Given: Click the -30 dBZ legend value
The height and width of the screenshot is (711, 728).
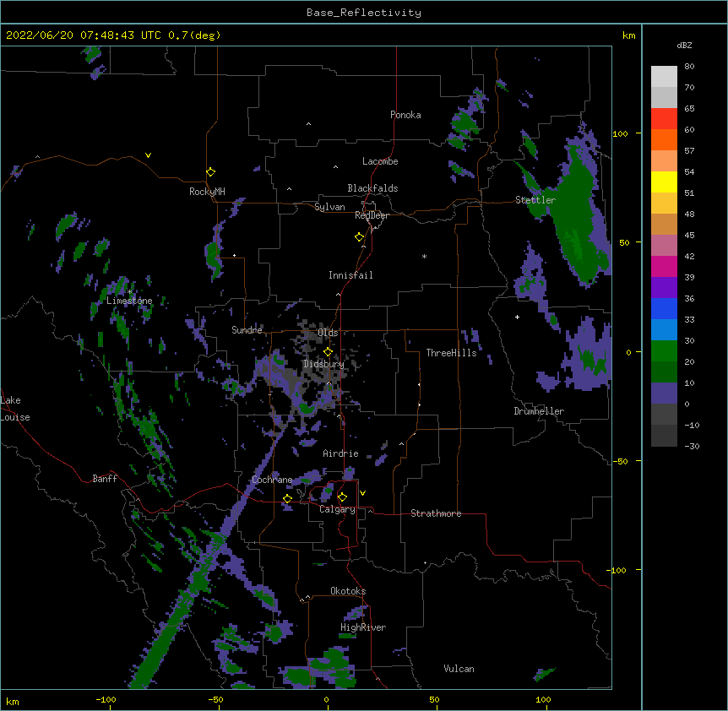Looking at the screenshot, I should 692,446.
